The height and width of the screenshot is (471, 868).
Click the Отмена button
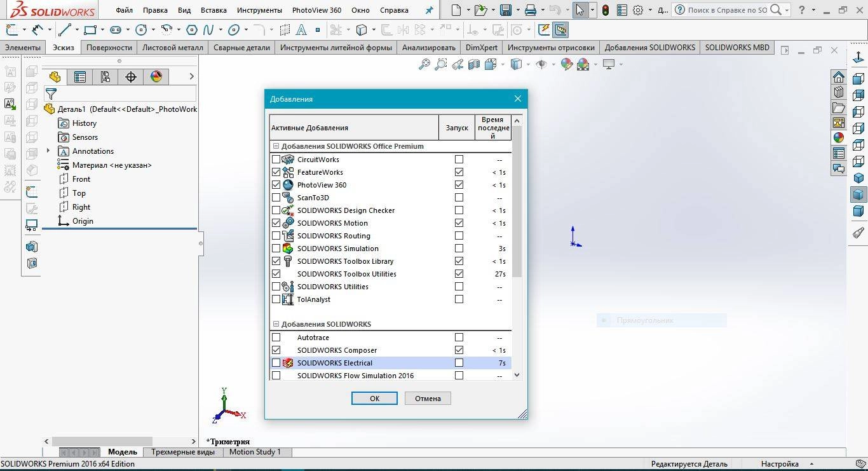[x=428, y=398]
